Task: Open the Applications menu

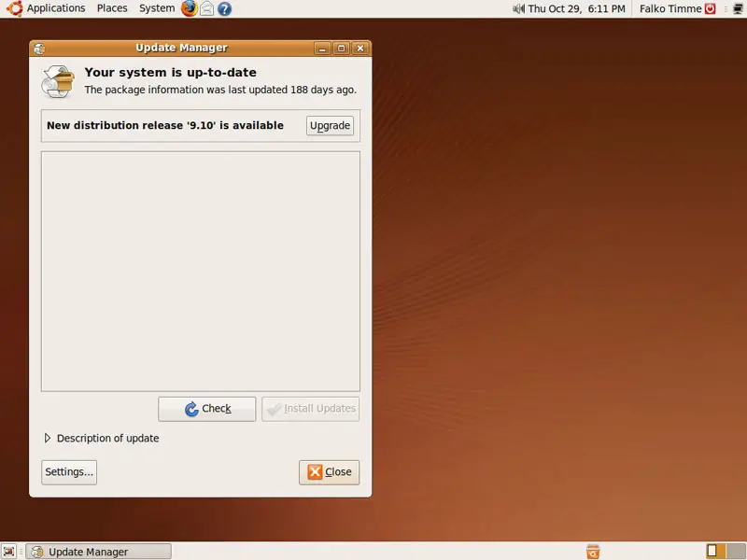Action: pyautogui.click(x=56, y=8)
